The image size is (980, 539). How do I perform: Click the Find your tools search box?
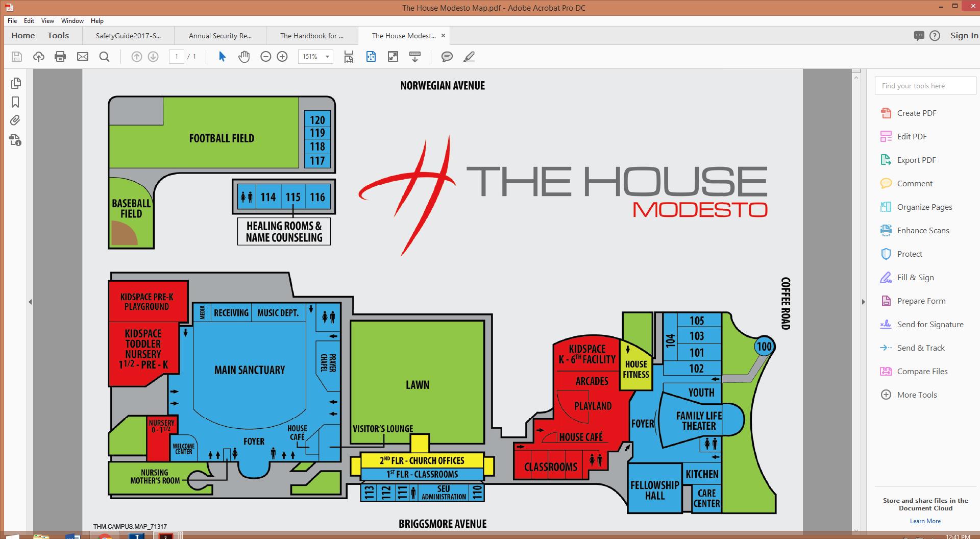[x=925, y=86]
